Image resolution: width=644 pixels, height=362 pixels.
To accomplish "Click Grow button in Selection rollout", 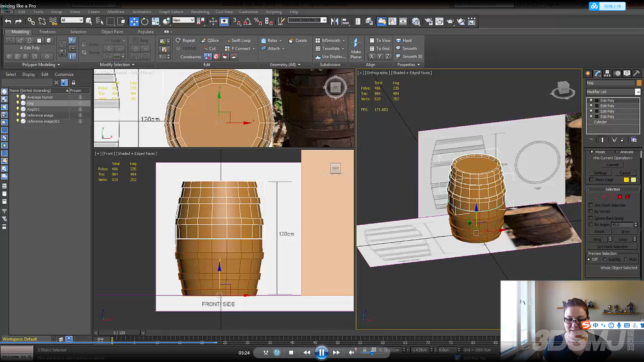I will pos(625,232).
